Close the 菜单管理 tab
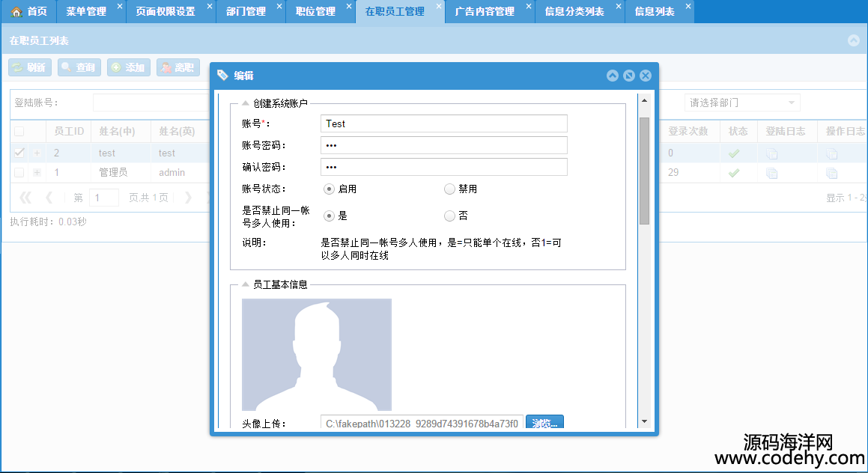868x473 pixels. point(120,6)
